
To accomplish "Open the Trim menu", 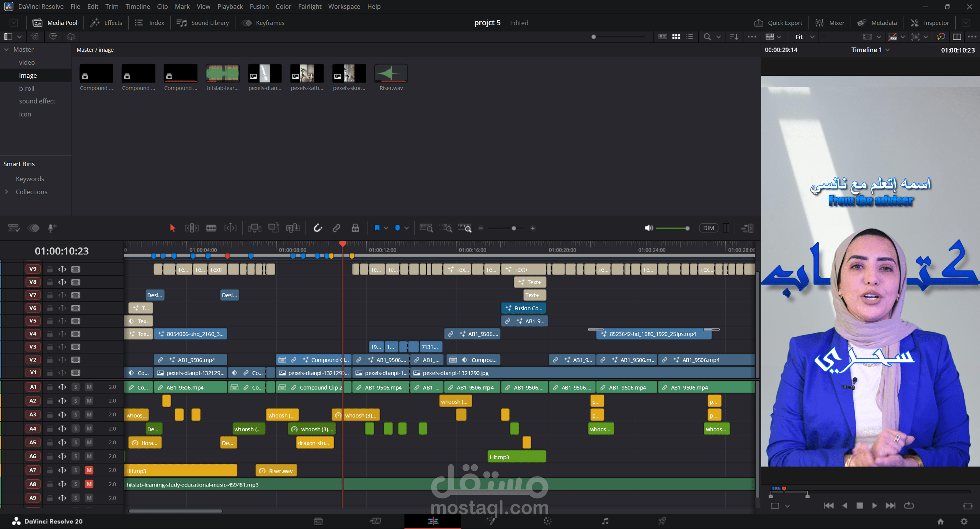I will click(x=112, y=7).
